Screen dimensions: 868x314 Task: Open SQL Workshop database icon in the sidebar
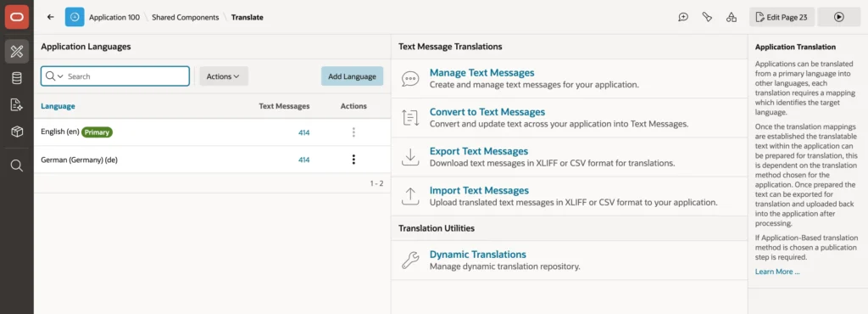(17, 78)
